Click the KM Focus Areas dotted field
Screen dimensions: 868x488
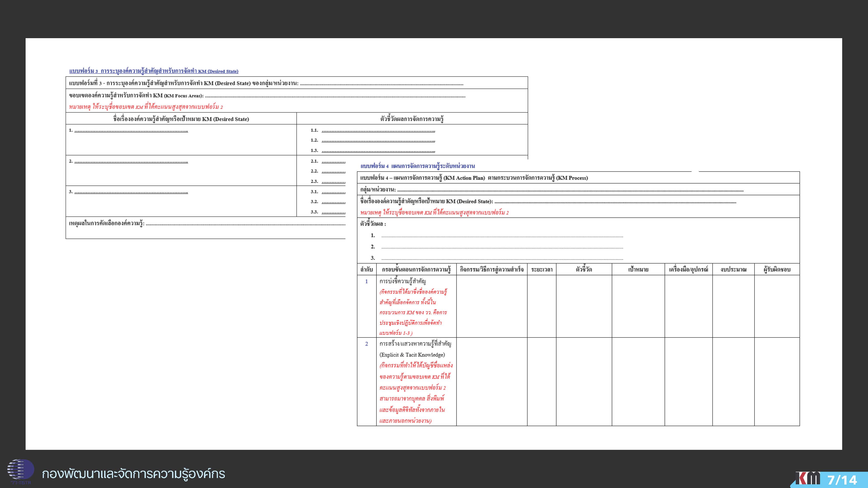(335, 97)
